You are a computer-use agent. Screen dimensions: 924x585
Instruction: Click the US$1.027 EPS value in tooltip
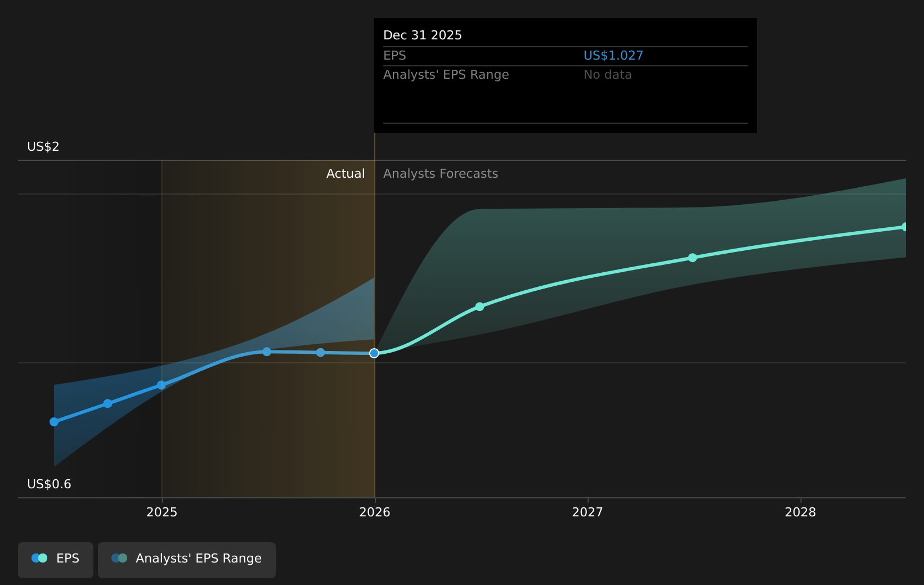pyautogui.click(x=613, y=56)
